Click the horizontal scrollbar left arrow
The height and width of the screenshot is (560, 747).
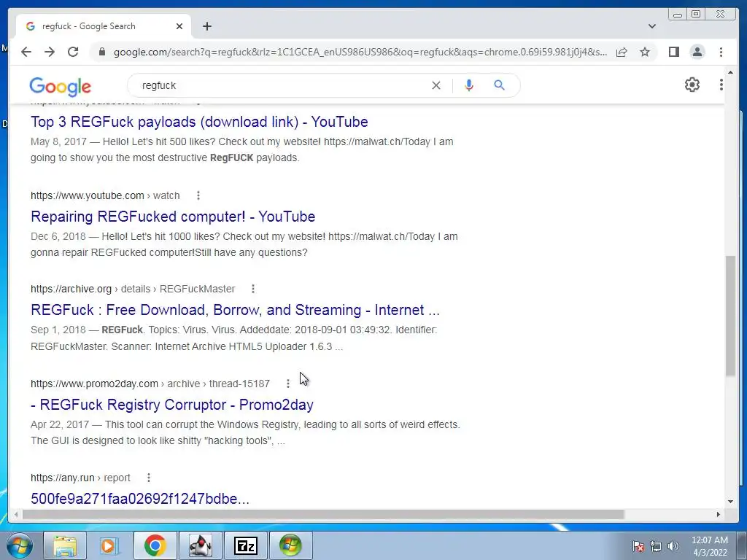click(x=16, y=514)
